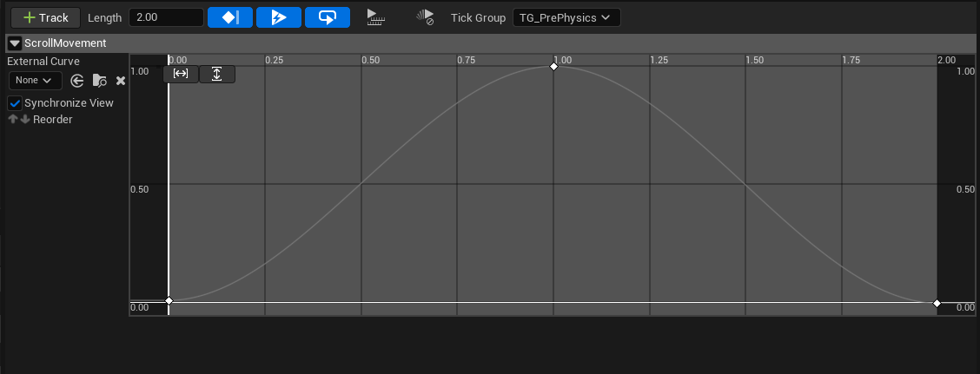Use selected asset for external curve

(77, 81)
